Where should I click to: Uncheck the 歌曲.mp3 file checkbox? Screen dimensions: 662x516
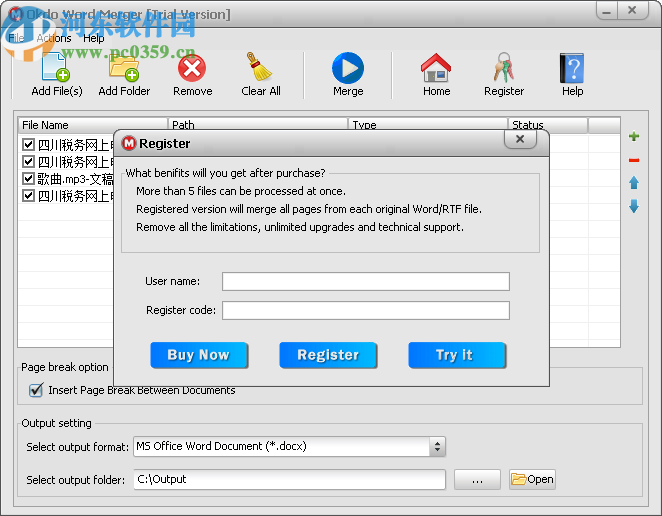click(x=28, y=179)
